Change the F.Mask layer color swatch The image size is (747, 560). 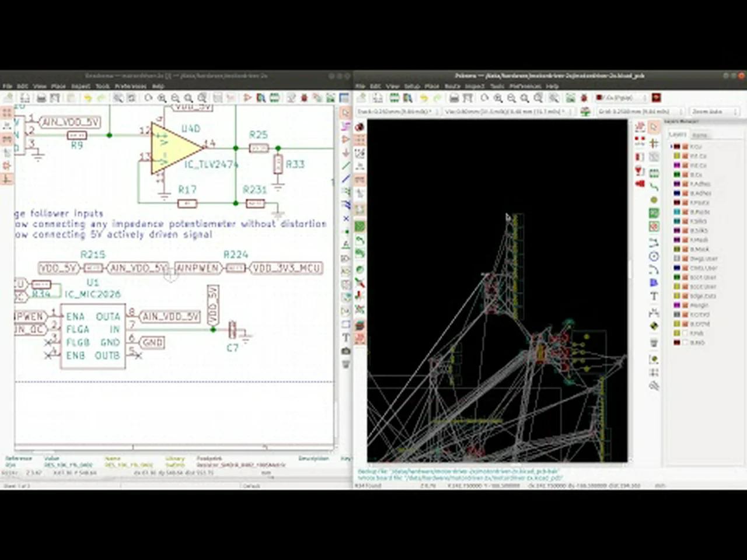click(676, 239)
